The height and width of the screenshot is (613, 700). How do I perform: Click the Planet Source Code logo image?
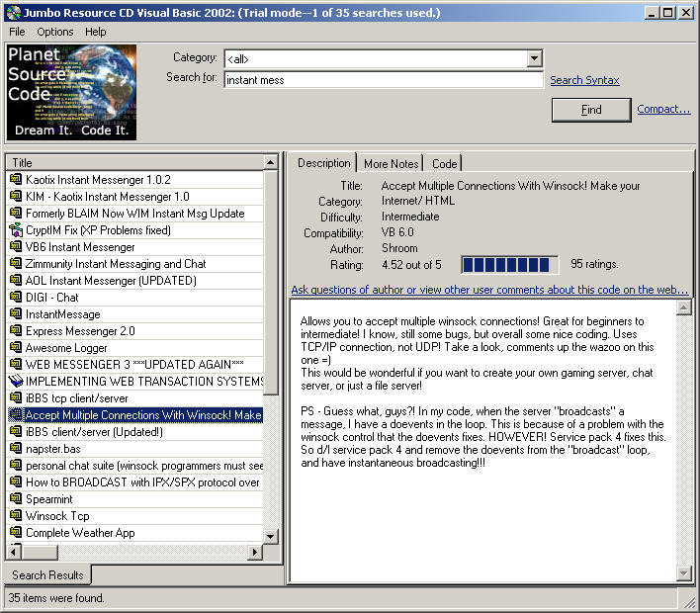[72, 92]
